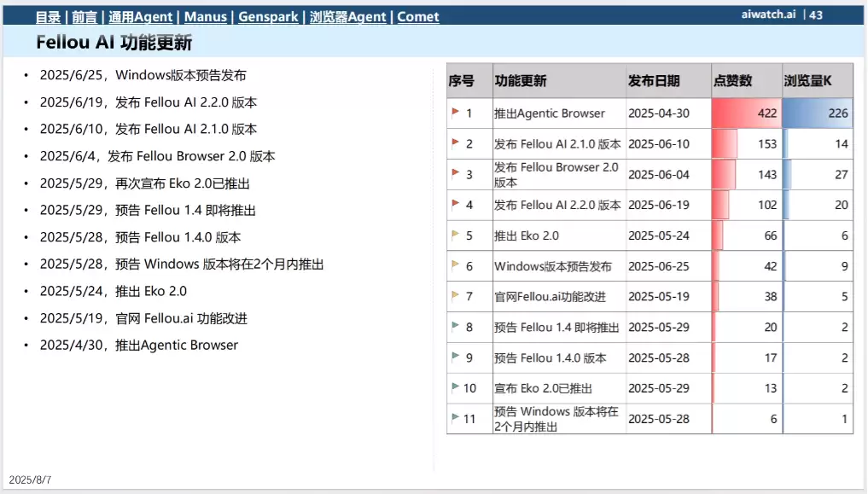
Task: Select the 发布 Fellou AI 2.1.0 版本 table cell
Action: [559, 144]
